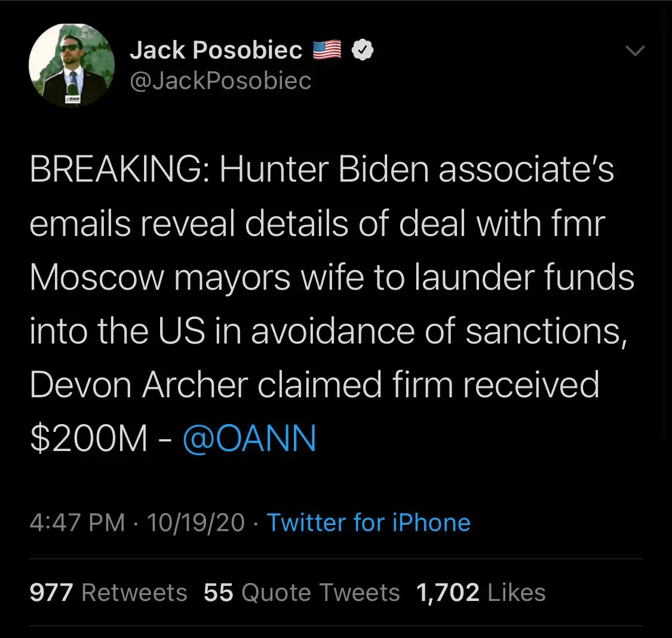
Task: Click the 4:47 PM timestamp
Action: coord(77,523)
